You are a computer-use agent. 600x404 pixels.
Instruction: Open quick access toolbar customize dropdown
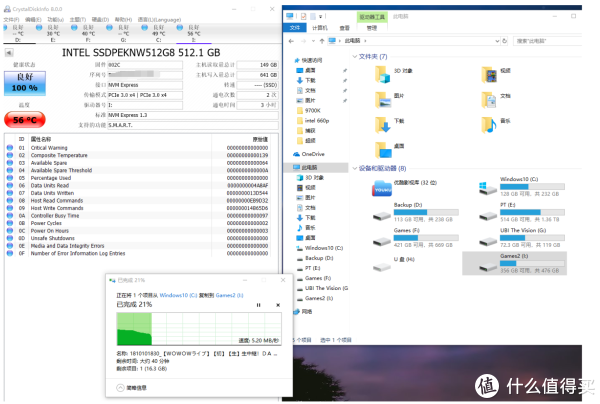(321, 16)
